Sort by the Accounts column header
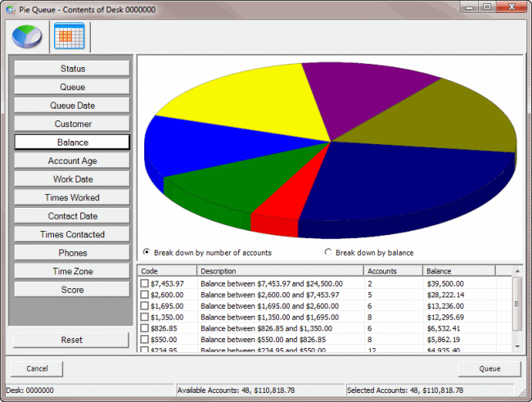The width and height of the screenshot is (532, 402). [393, 271]
